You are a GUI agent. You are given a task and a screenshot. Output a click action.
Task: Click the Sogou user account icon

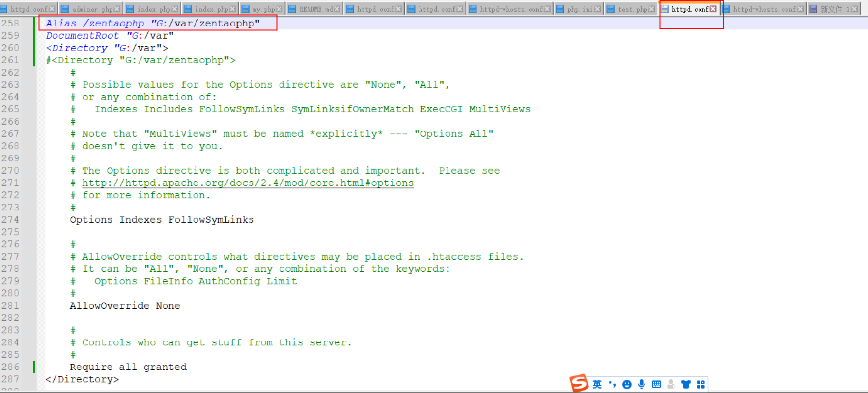671,384
